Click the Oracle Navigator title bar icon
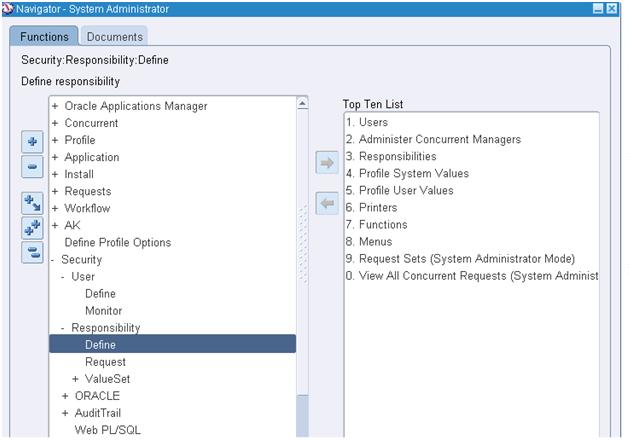The image size is (629, 440). pyautogui.click(x=7, y=8)
